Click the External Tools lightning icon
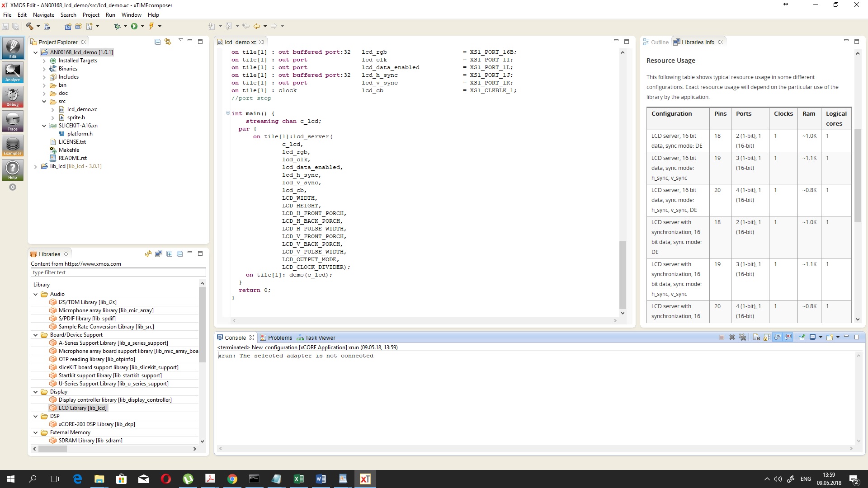This screenshot has height=488, width=868. (x=151, y=26)
